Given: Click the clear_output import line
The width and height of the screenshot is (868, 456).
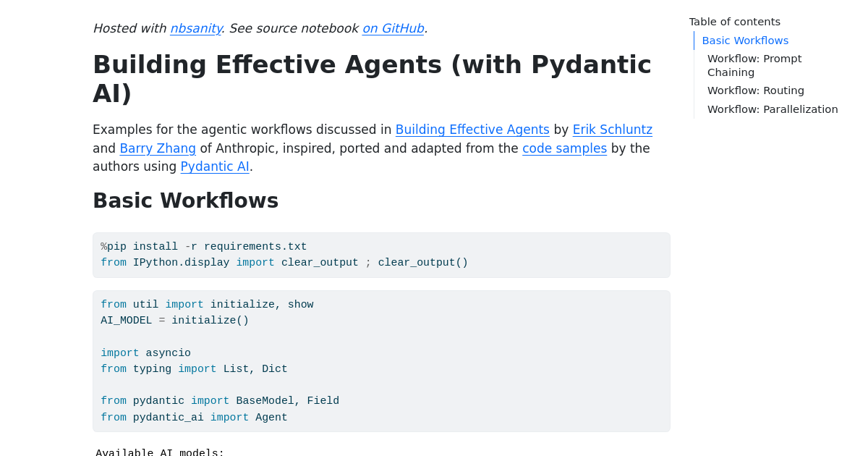Looking at the screenshot, I should tap(284, 263).
